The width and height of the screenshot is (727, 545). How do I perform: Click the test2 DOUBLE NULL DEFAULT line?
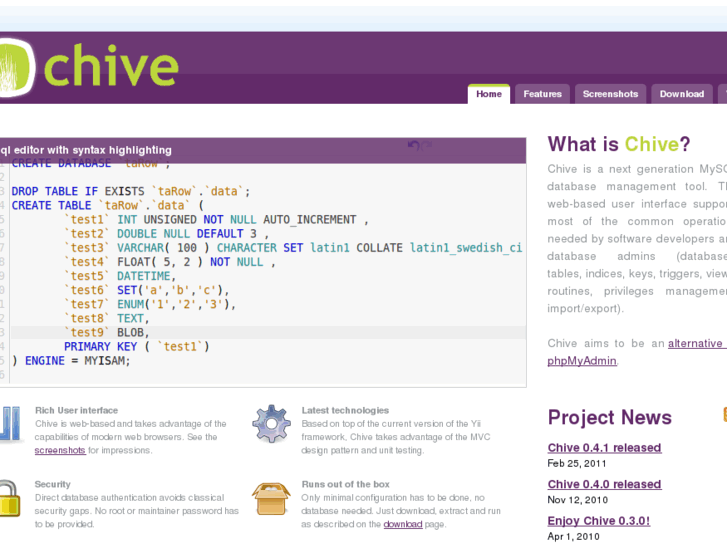point(166,234)
